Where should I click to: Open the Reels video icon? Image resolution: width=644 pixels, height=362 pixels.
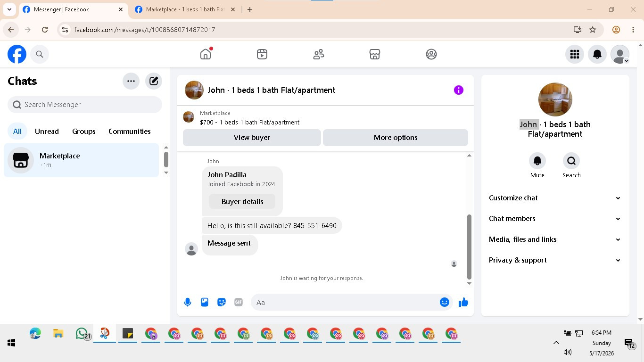(x=262, y=54)
